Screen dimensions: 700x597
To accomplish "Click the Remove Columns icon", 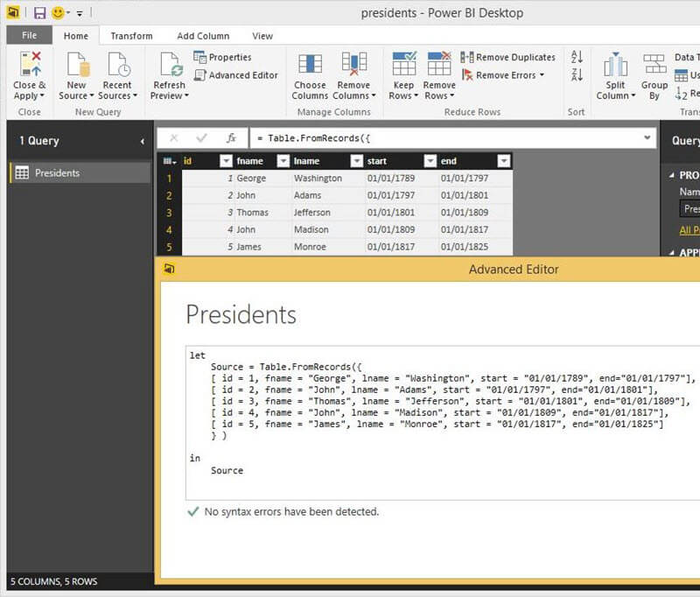I will click(354, 63).
